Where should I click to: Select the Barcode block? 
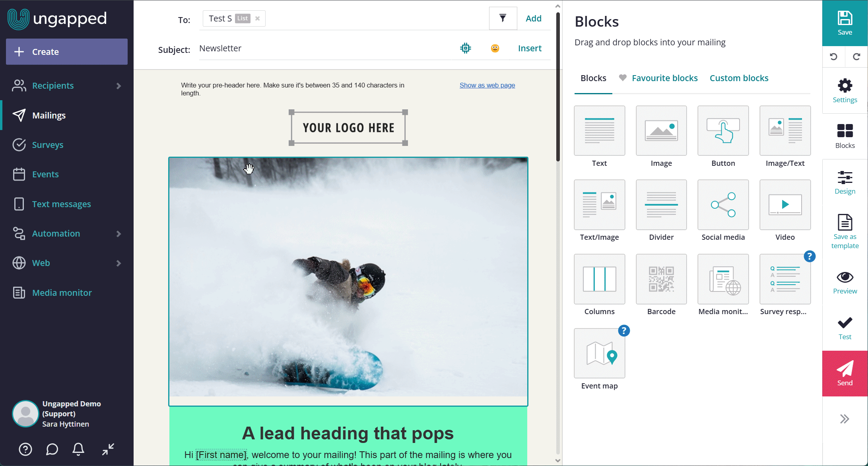(661, 279)
